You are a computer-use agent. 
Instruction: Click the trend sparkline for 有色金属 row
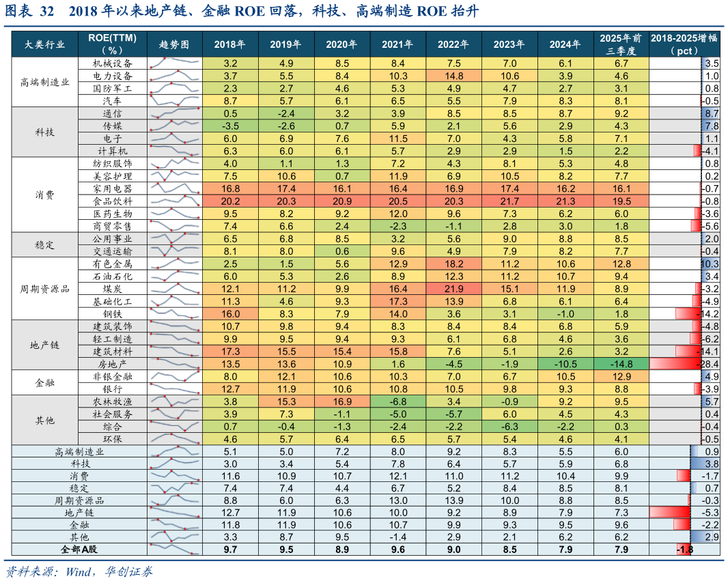pyautogui.click(x=175, y=264)
